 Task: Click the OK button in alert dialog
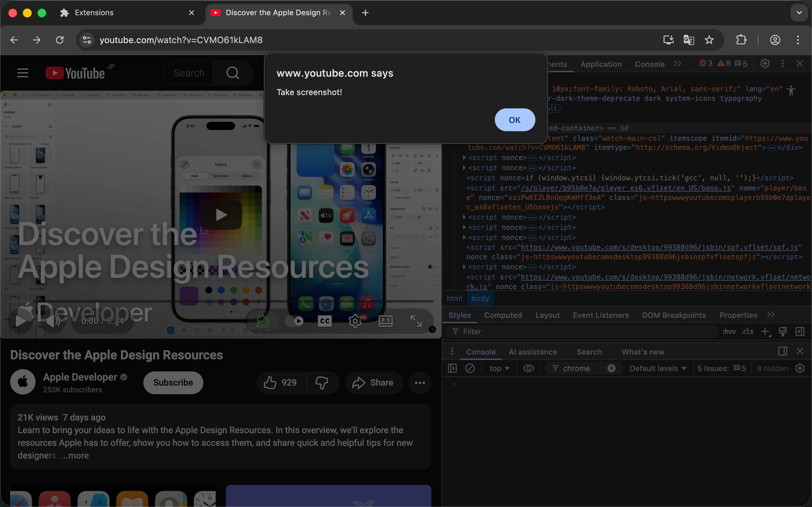pos(514,120)
